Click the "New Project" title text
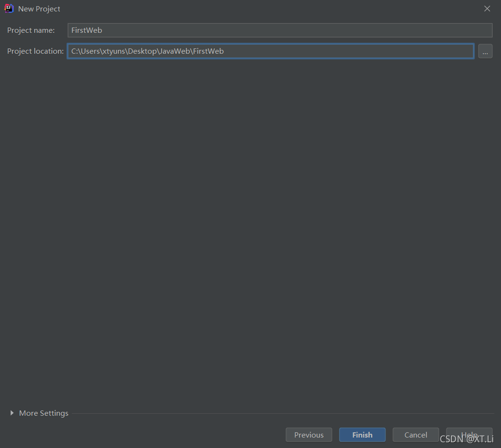Screen dimensions: 501x448 point(39,9)
